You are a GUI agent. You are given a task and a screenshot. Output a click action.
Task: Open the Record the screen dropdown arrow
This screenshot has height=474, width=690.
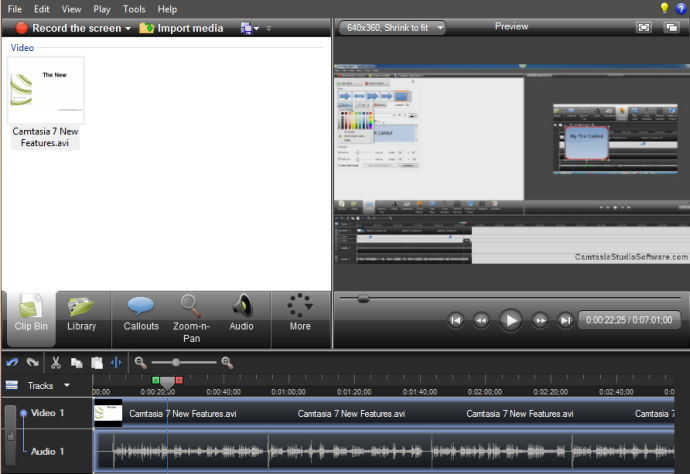point(128,29)
